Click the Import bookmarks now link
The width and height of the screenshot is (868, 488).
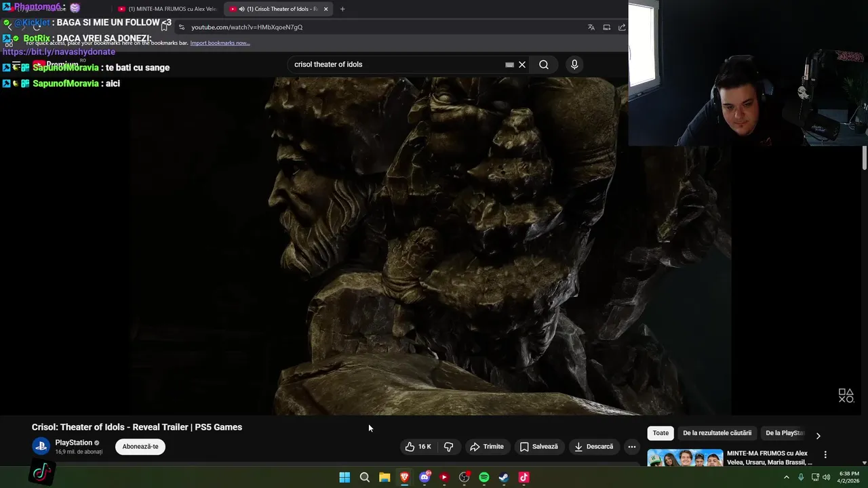(220, 43)
